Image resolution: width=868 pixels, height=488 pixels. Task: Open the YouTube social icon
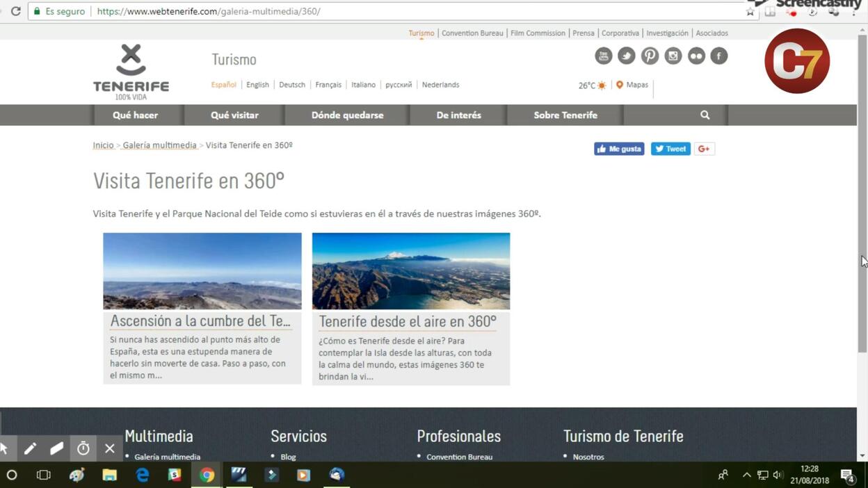[603, 56]
